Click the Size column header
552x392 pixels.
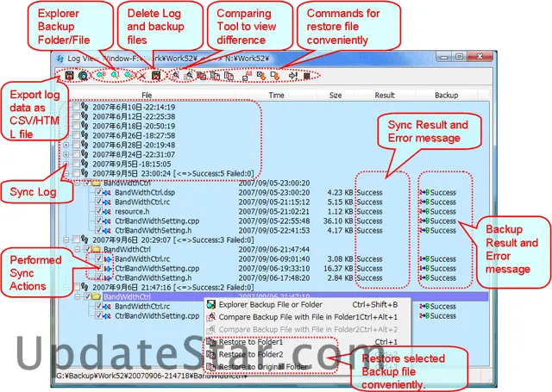336,96
